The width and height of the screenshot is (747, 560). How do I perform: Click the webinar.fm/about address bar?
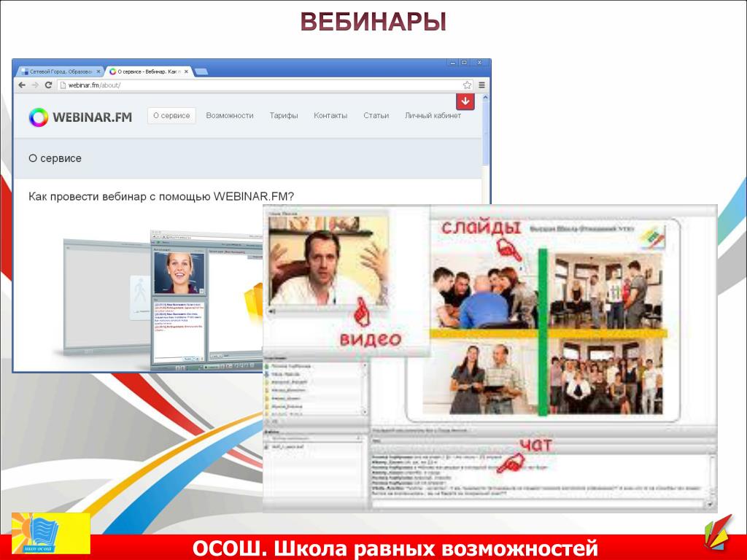pyautogui.click(x=264, y=85)
